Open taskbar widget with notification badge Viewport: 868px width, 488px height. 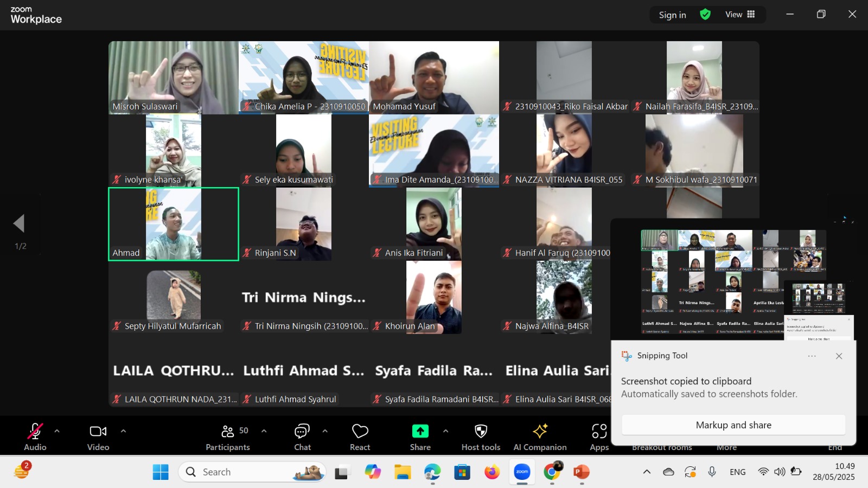[x=22, y=471]
